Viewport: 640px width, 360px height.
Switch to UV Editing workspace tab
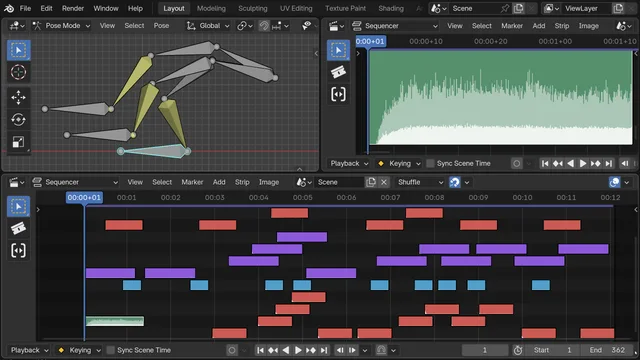pyautogui.click(x=296, y=8)
